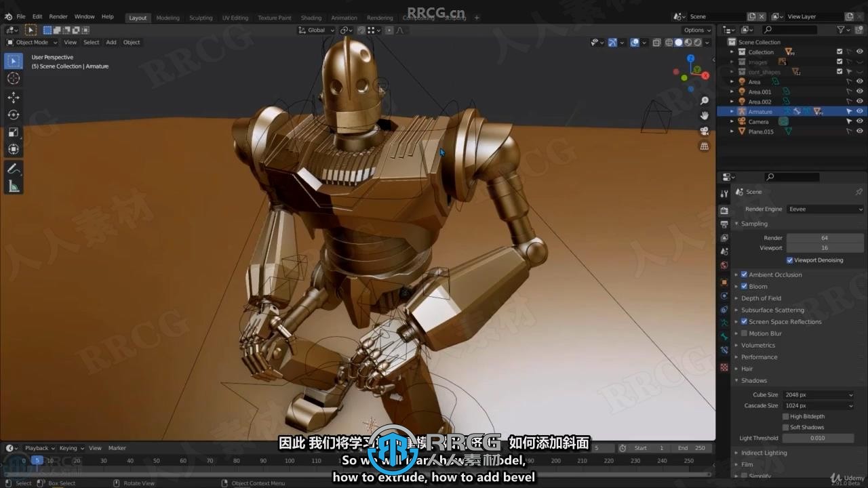868x488 pixels.
Task: Switch perspective/orthographic grid icon
Action: coord(705,146)
